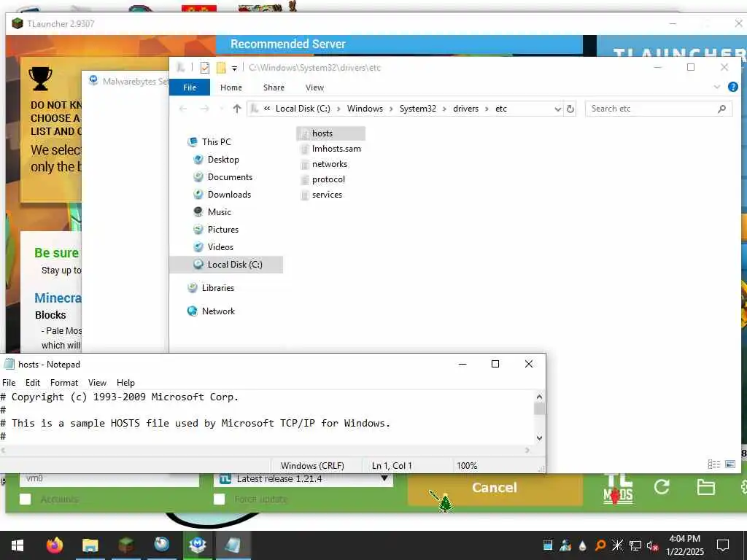Click Notepad horizontal scrollbar right arrow
Screen dimensions: 747x560
pos(527,450)
